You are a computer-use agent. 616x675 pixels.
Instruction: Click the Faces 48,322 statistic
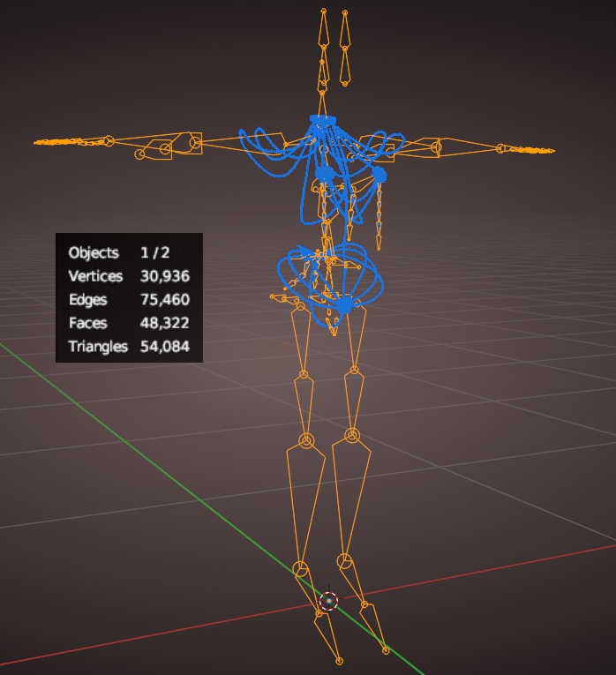coord(129,323)
